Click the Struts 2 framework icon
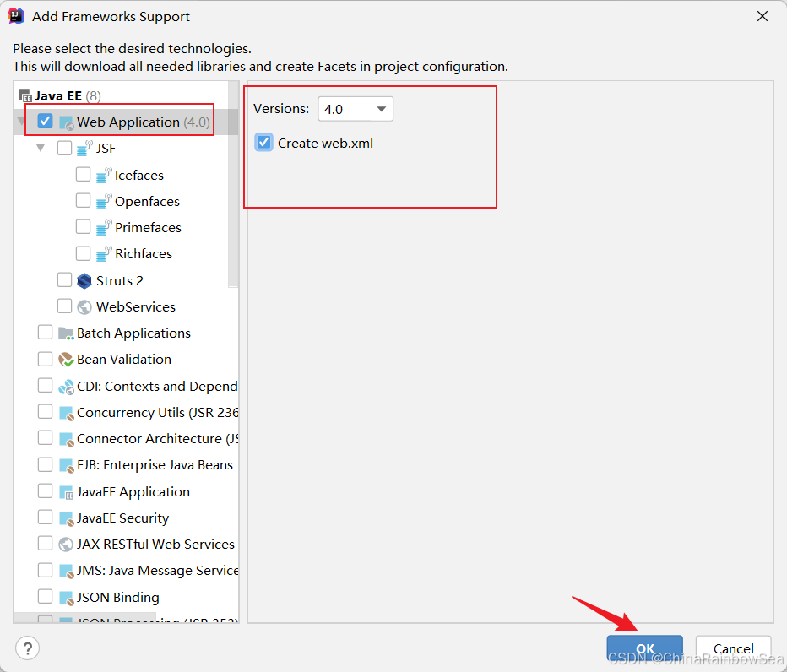The width and height of the screenshot is (787, 672). click(x=84, y=280)
